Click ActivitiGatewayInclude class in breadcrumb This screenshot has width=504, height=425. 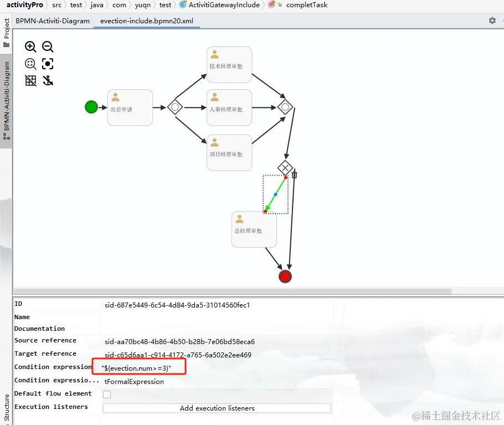point(224,5)
